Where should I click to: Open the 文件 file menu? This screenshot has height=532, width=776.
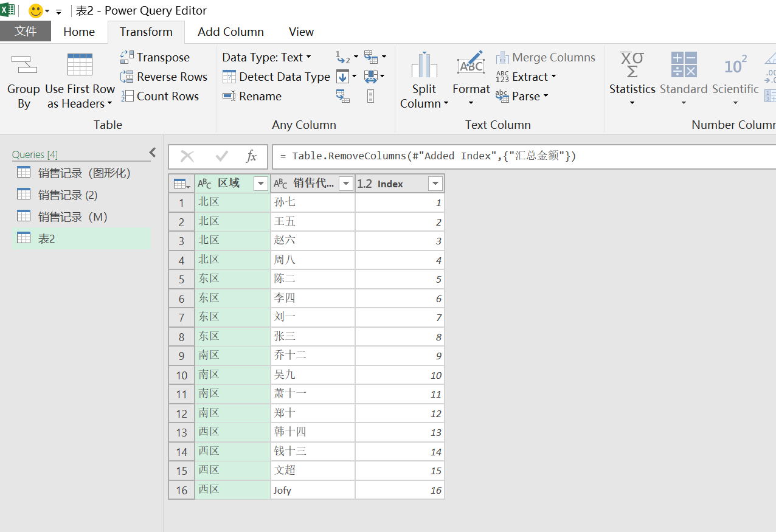pos(26,32)
